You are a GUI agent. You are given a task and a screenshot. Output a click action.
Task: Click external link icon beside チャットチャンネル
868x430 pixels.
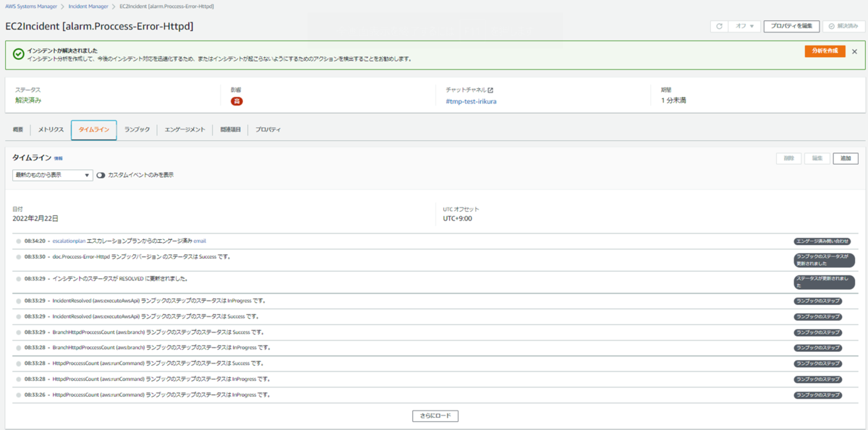tap(490, 90)
